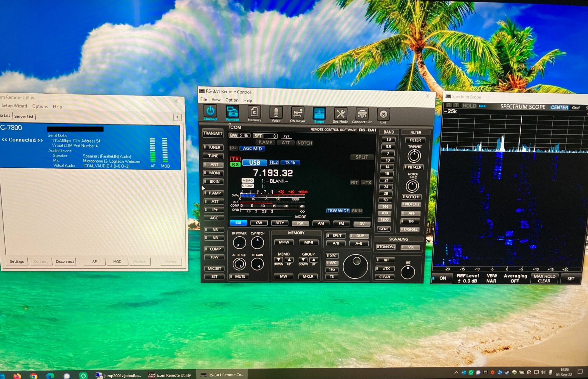588x379 pixels.
Task: Open the File menu in RS-BA1
Action: tap(204, 99)
